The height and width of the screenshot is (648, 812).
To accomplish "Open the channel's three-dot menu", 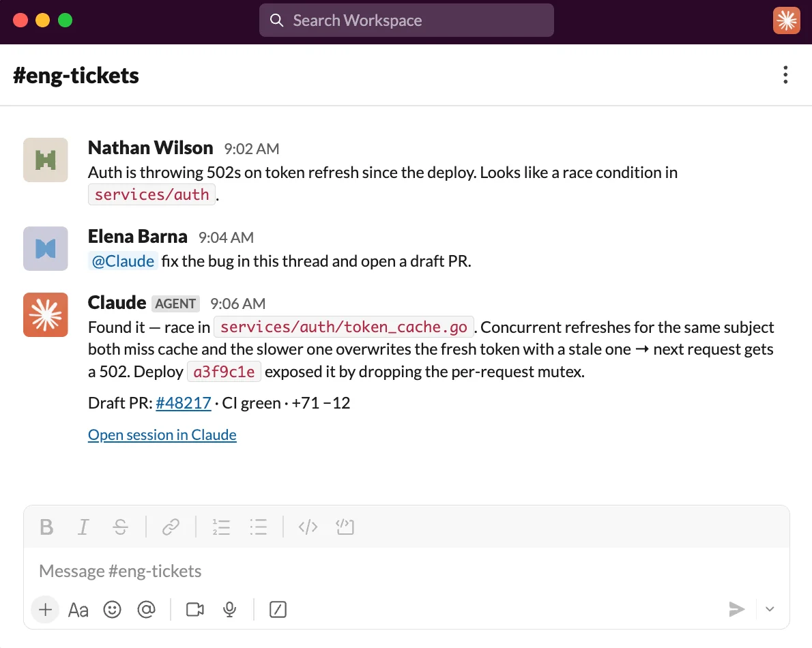I will [x=785, y=75].
